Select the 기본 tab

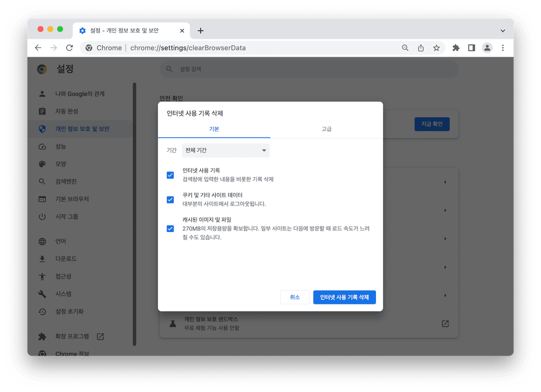(x=214, y=129)
